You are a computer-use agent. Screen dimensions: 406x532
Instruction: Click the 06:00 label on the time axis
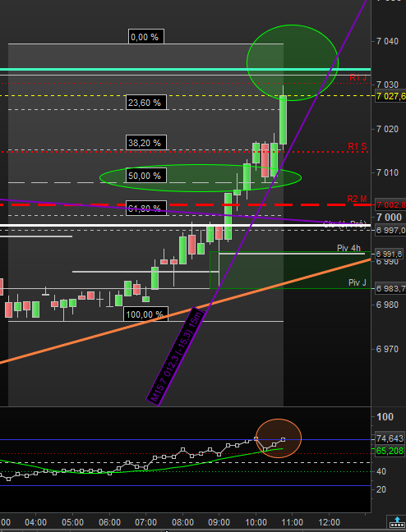tap(109, 521)
